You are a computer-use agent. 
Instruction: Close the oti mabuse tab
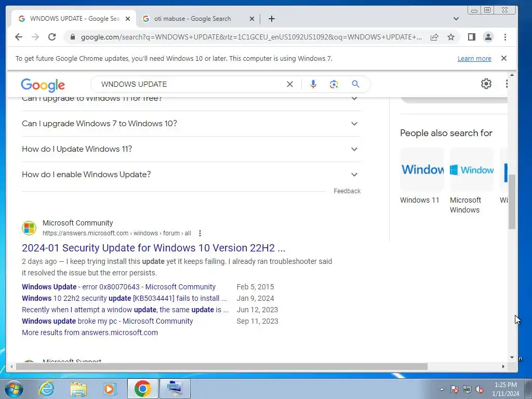[x=252, y=19]
